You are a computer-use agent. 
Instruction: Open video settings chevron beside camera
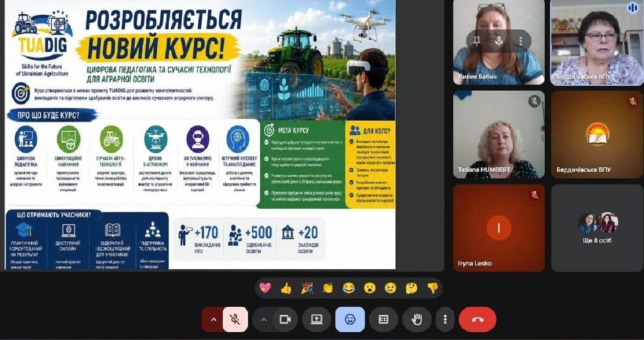pyautogui.click(x=264, y=319)
